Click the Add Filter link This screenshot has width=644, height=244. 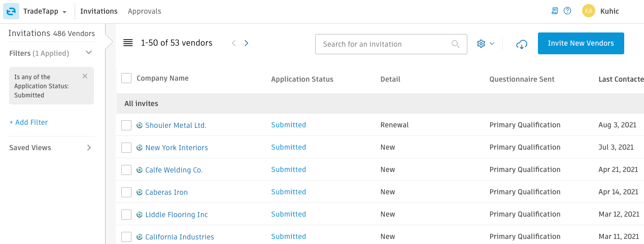tap(28, 122)
